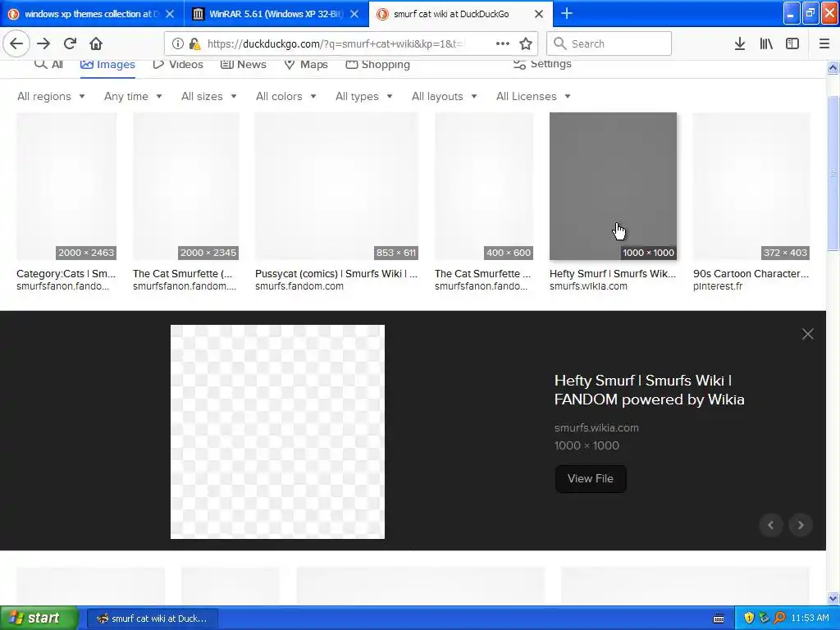
Task: Click the page scroll-up arrow
Action: point(833,68)
